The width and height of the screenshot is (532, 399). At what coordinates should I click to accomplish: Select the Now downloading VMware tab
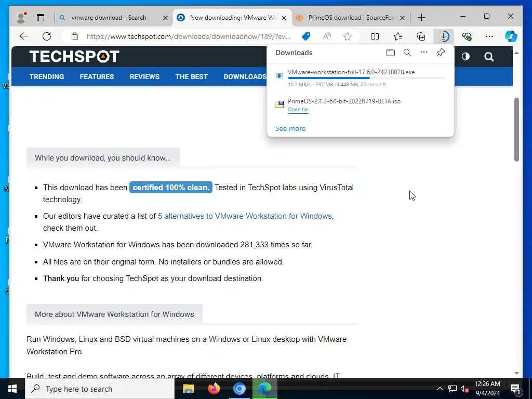233,18
